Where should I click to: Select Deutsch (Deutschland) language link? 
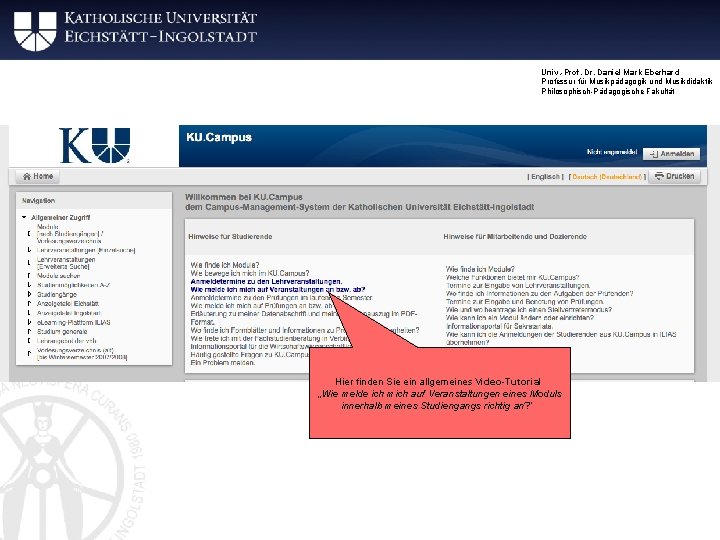(x=607, y=177)
